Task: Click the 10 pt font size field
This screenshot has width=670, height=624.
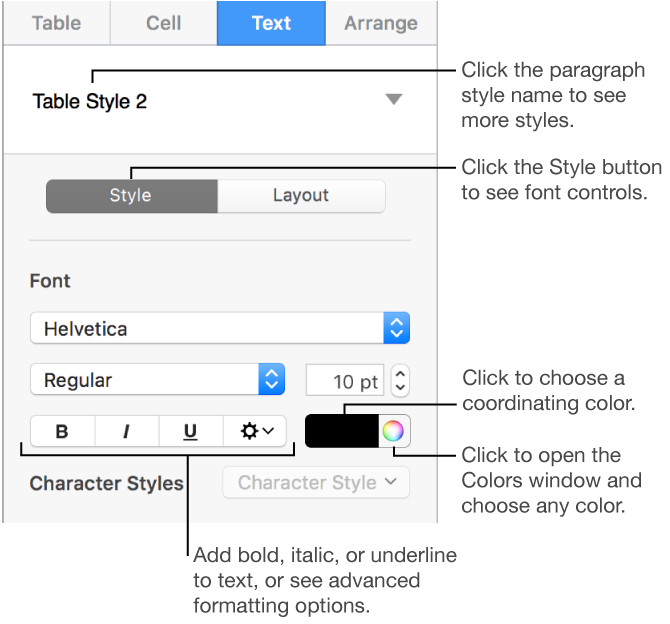Action: point(345,380)
